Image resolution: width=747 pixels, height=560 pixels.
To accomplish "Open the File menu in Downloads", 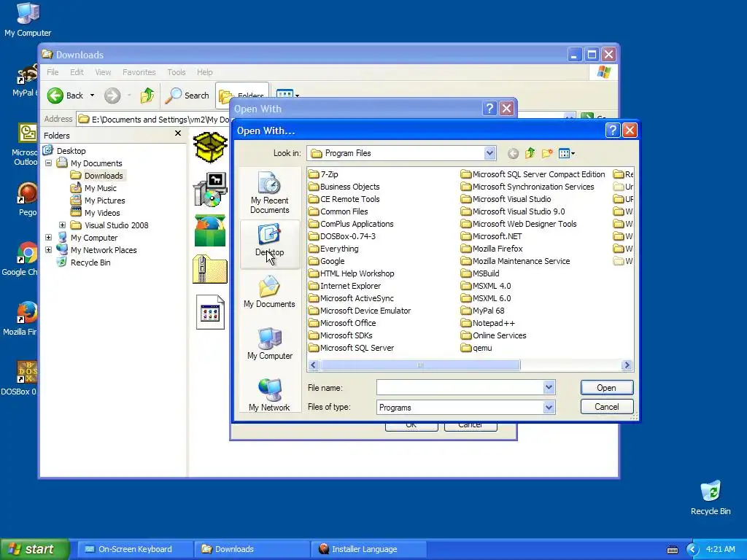I will tap(53, 72).
